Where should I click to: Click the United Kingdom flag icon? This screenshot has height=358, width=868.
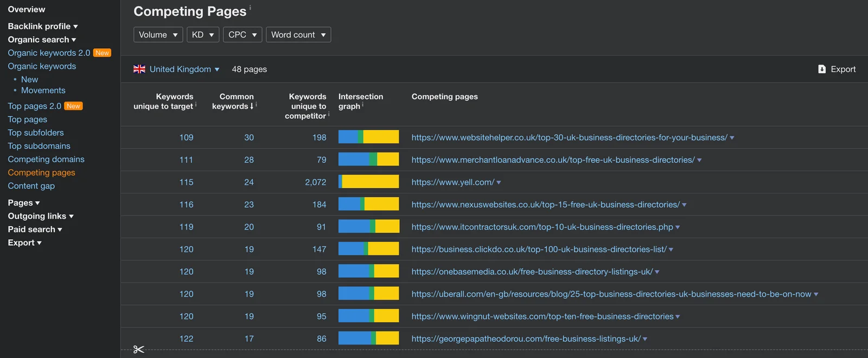[x=139, y=69]
